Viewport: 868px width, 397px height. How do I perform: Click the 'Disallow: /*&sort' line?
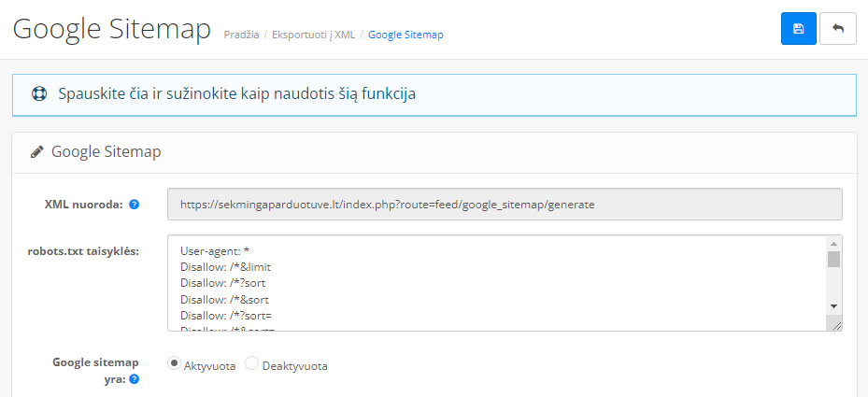click(x=225, y=300)
